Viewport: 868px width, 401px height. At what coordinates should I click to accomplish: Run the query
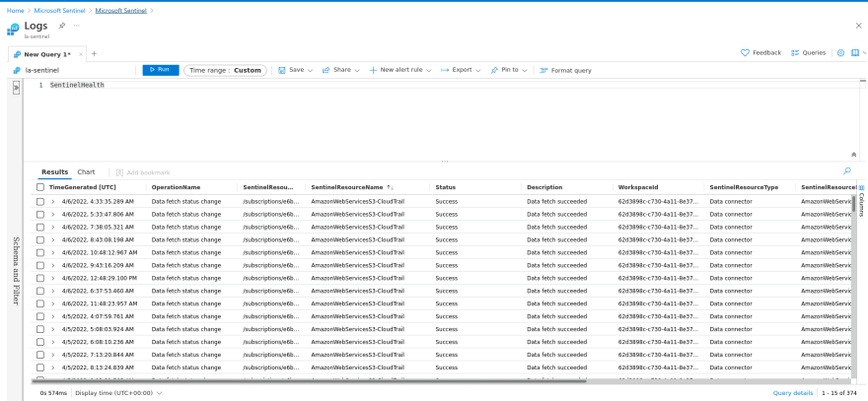tap(161, 70)
